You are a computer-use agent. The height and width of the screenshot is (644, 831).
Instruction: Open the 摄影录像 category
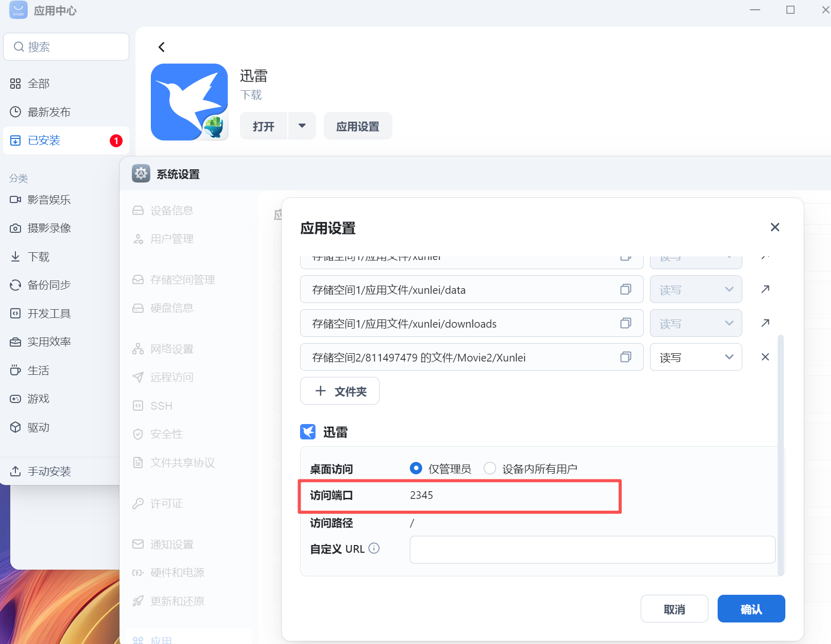49,228
